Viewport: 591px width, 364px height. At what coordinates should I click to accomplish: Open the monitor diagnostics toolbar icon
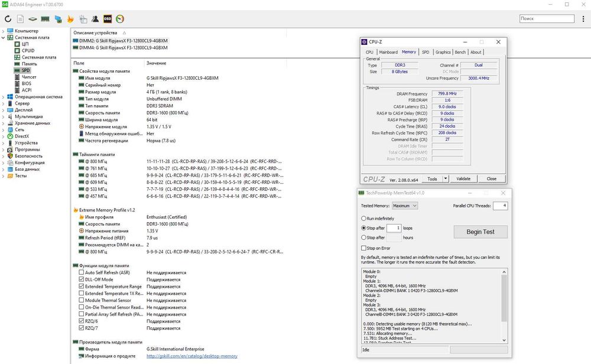tap(58, 19)
